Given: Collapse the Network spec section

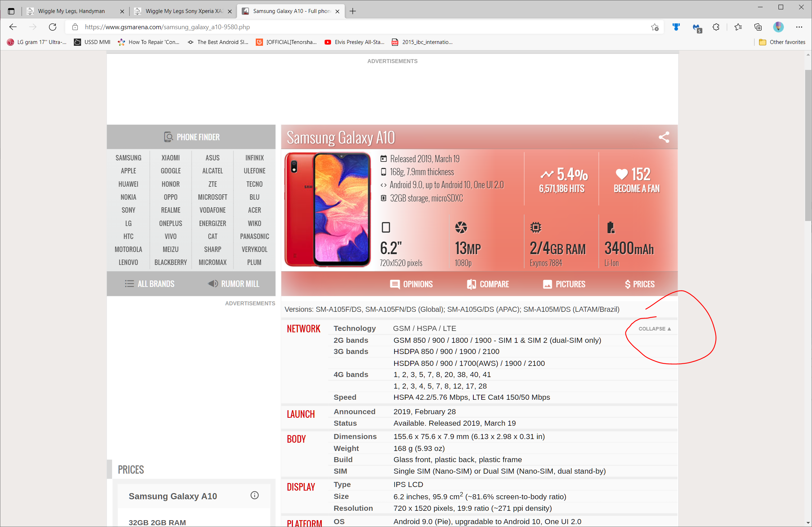Looking at the screenshot, I should tap(655, 329).
